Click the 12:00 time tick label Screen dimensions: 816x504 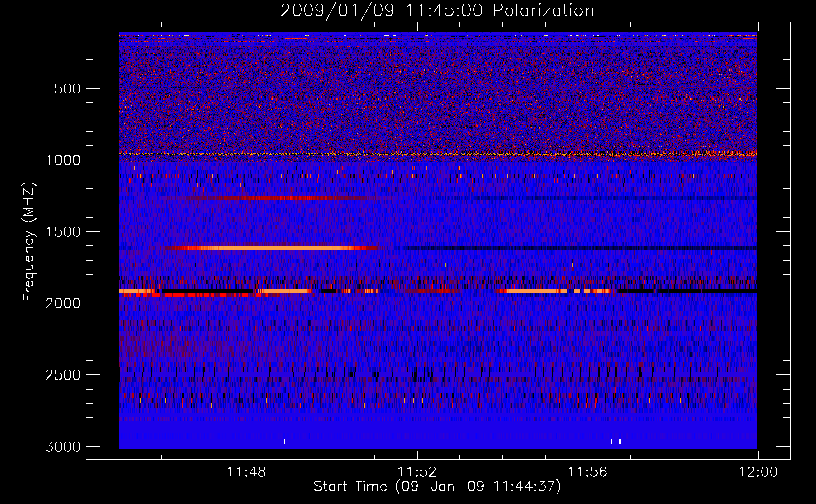point(758,472)
